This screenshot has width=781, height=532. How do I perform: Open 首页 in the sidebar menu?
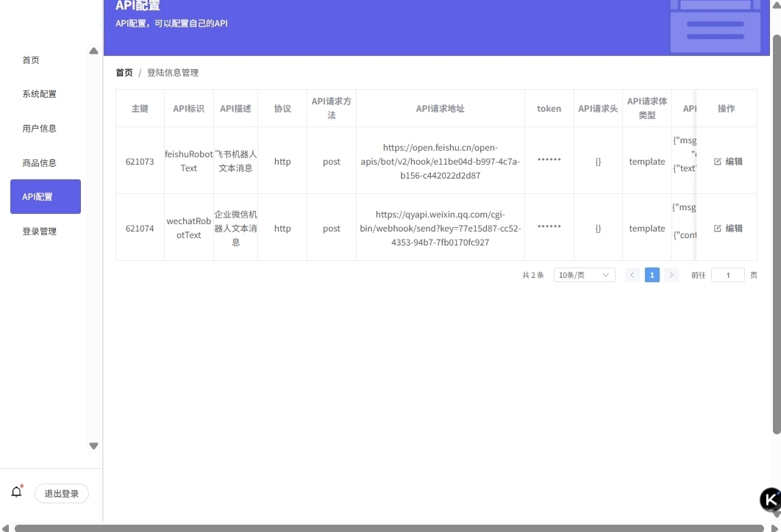click(x=31, y=60)
